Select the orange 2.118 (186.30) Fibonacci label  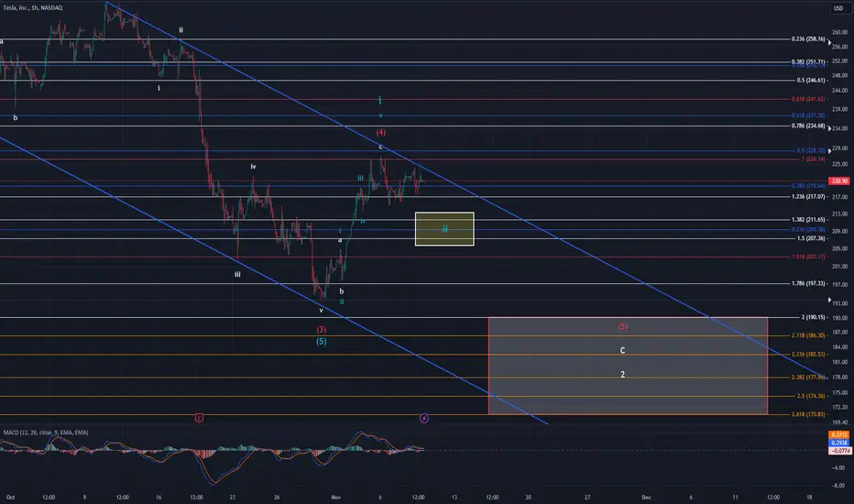[x=808, y=335]
